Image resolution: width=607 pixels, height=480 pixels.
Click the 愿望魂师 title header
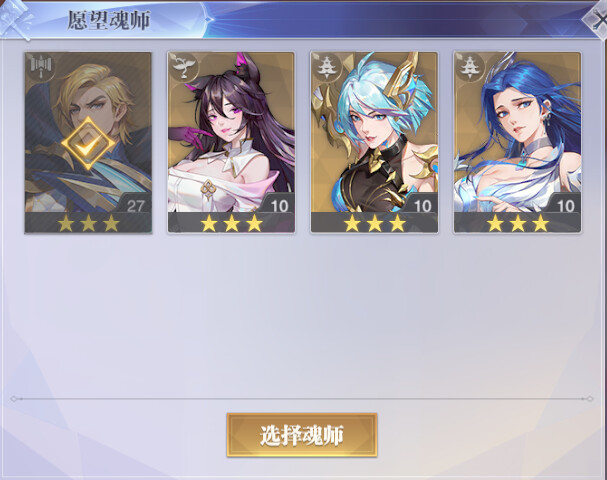pos(109,20)
